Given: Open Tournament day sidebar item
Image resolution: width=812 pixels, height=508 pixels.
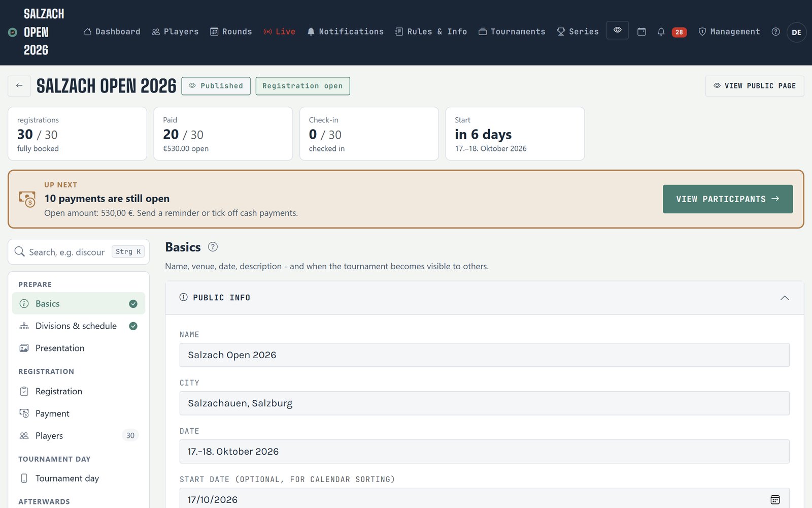Looking at the screenshot, I should point(79,479).
